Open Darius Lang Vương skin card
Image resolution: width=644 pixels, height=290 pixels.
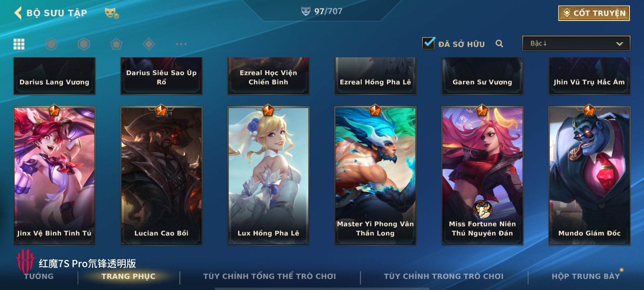(x=54, y=76)
